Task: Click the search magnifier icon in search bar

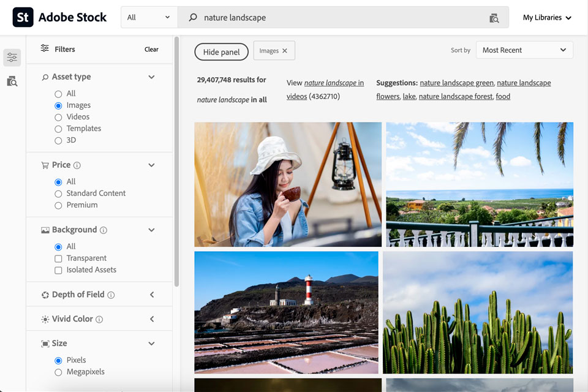Action: [193, 17]
